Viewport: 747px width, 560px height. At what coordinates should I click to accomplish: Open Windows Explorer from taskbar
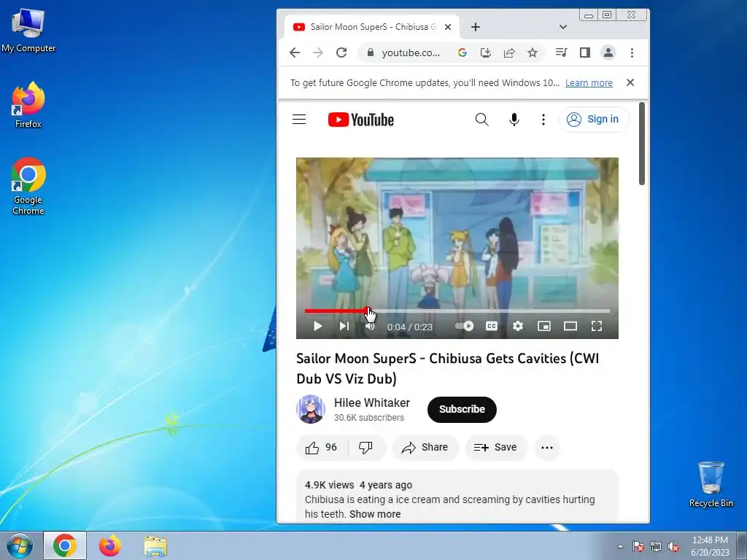pyautogui.click(x=155, y=545)
